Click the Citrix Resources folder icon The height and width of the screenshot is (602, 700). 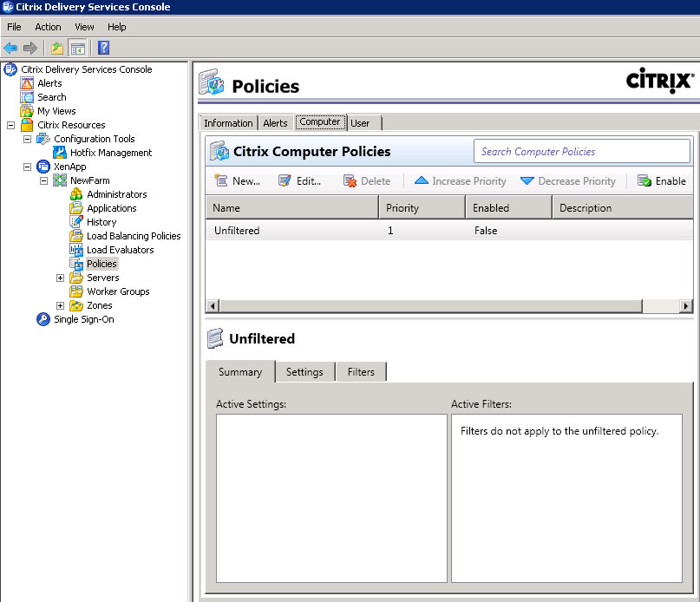tap(27, 125)
